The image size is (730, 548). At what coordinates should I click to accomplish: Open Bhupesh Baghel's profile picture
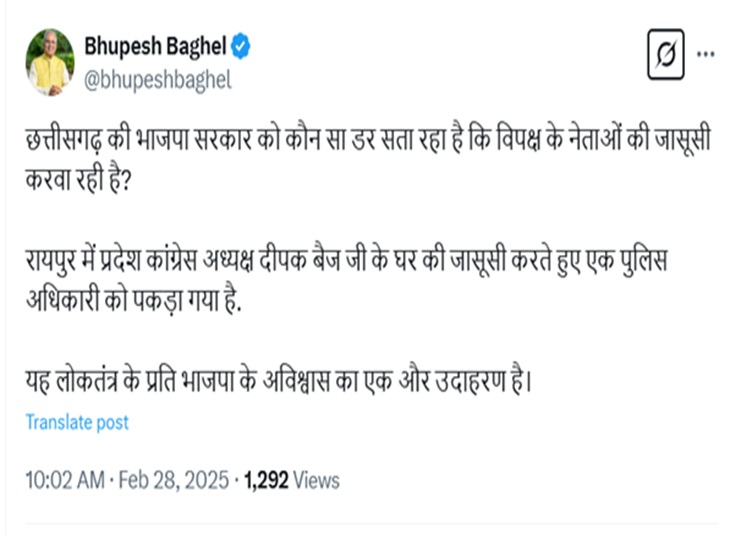point(50,62)
